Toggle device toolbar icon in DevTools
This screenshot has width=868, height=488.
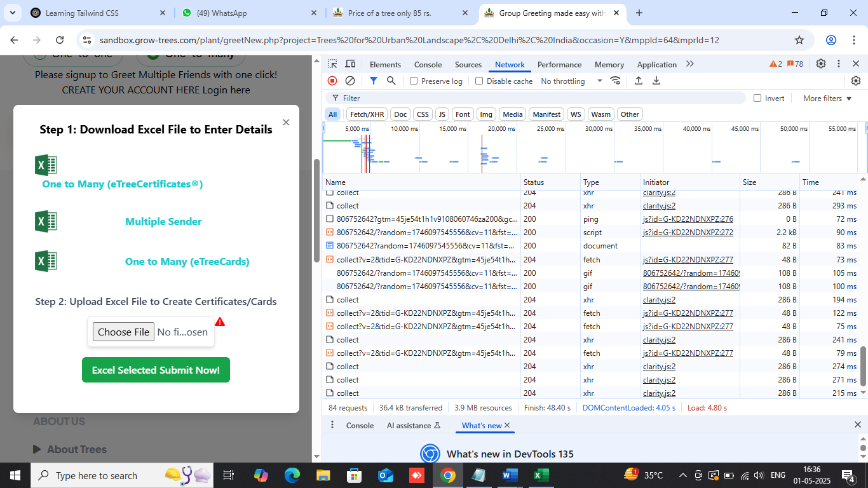coord(350,64)
